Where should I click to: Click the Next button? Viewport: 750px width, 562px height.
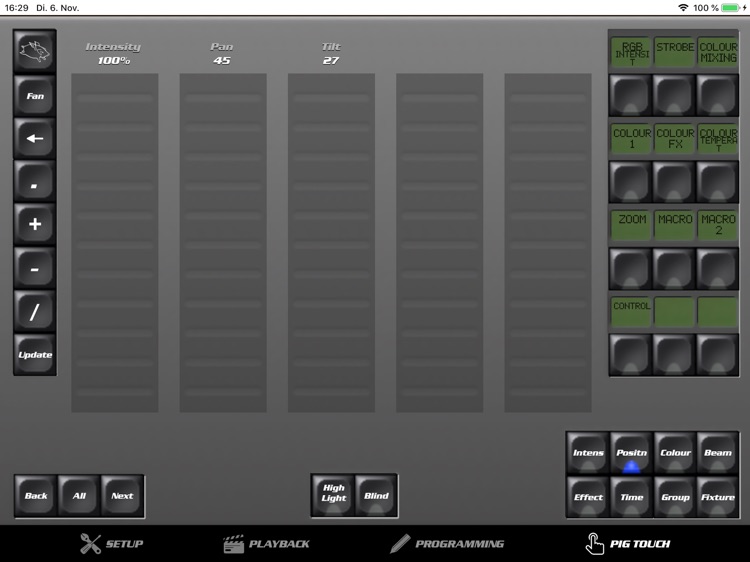pos(122,496)
